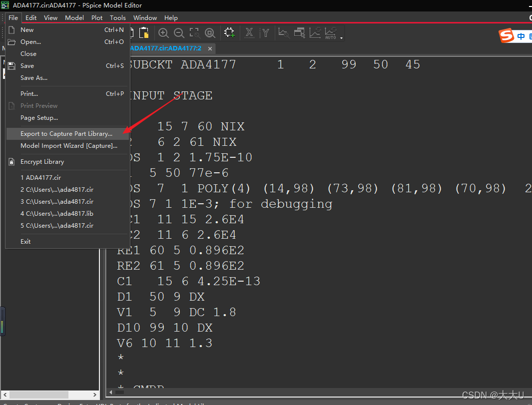Open Model Import Wizard [Capture]...
This screenshot has height=405, width=532.
click(67, 145)
